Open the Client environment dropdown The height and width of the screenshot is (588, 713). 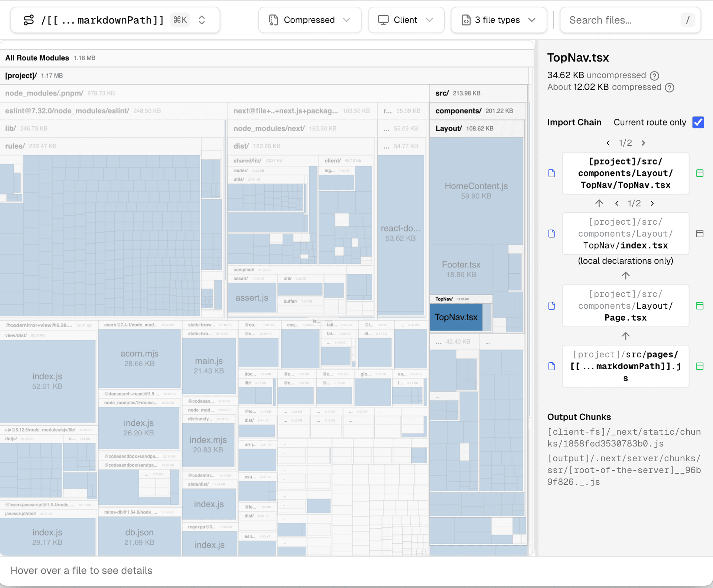click(x=406, y=20)
